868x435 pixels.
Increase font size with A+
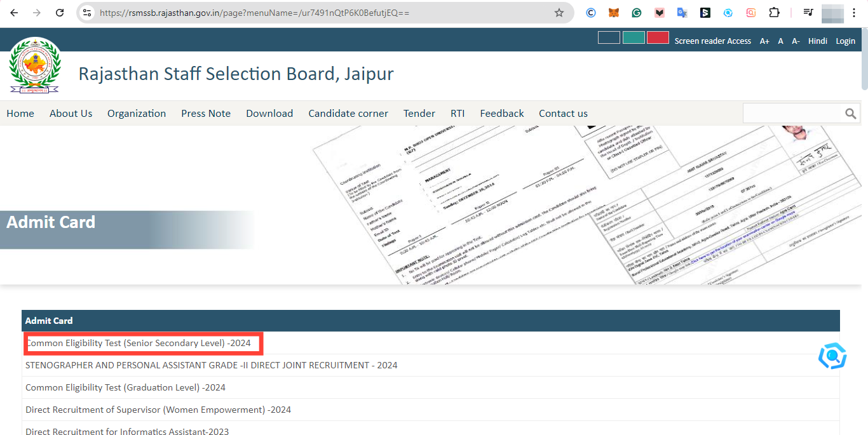point(764,41)
